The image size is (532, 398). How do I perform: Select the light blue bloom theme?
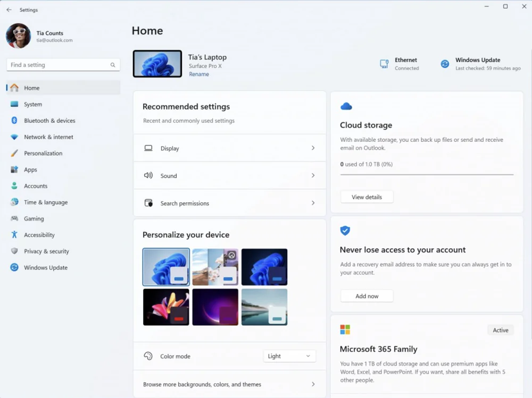point(166,267)
